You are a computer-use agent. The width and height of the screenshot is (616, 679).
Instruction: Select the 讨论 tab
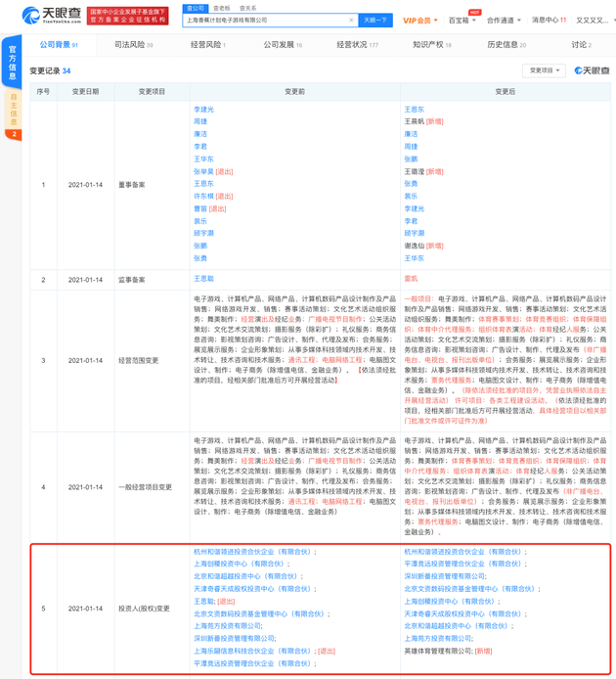(x=581, y=44)
